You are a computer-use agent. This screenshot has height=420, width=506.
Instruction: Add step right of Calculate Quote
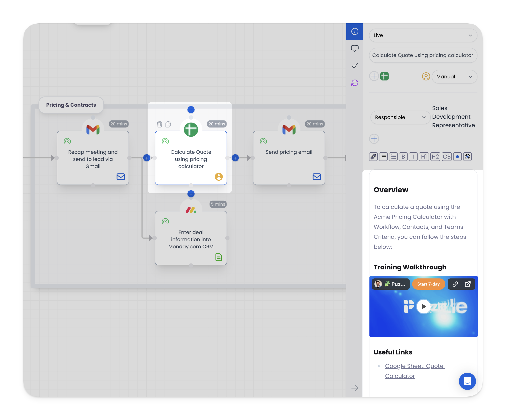click(235, 158)
